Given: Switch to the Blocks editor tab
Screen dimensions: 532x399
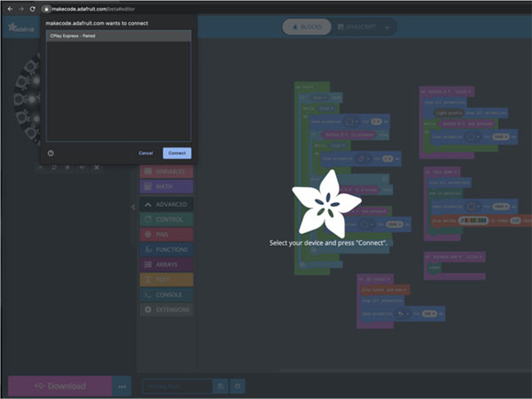Looking at the screenshot, I should [x=307, y=27].
